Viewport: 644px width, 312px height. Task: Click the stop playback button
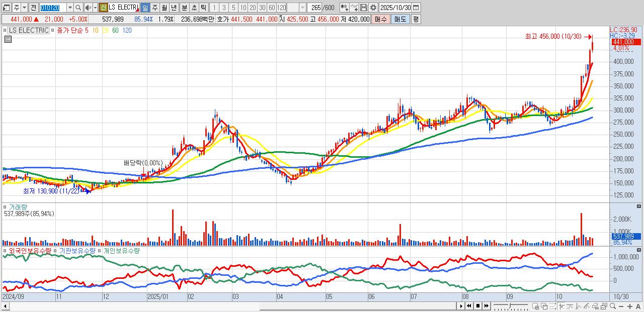(478, 306)
